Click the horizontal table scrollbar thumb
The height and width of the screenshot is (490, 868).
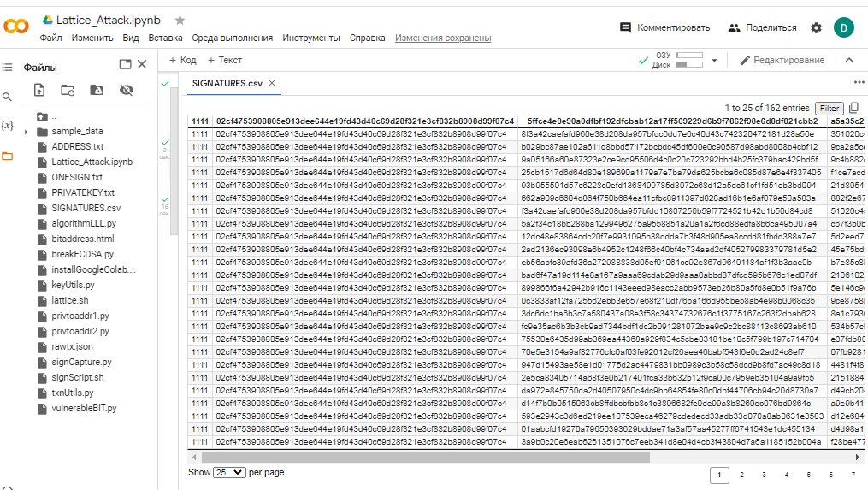click(x=426, y=458)
